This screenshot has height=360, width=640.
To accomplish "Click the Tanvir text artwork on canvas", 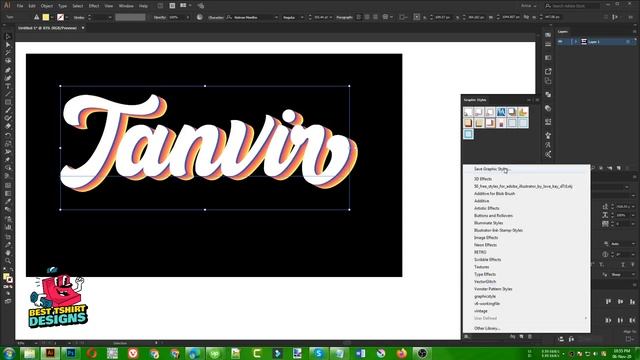I will point(209,143).
